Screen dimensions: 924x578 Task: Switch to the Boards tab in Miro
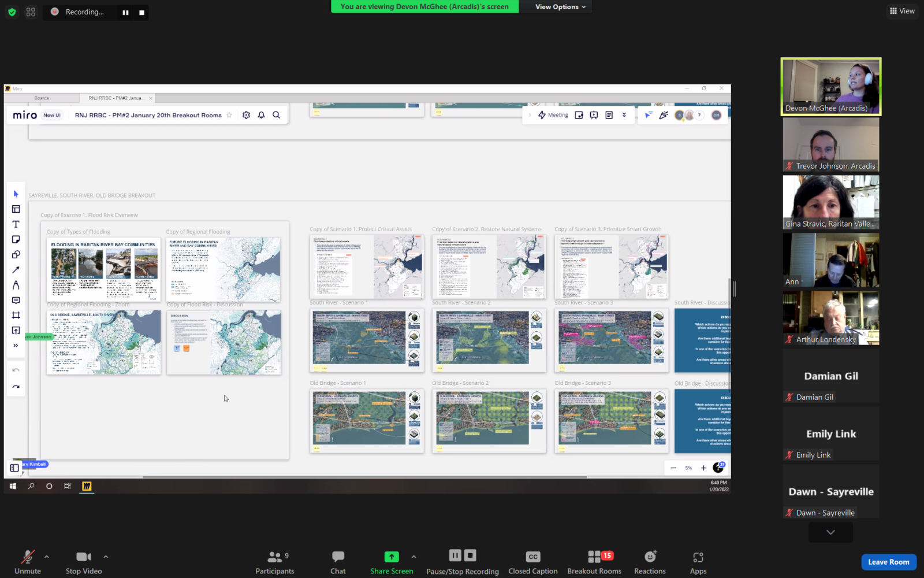click(x=42, y=98)
